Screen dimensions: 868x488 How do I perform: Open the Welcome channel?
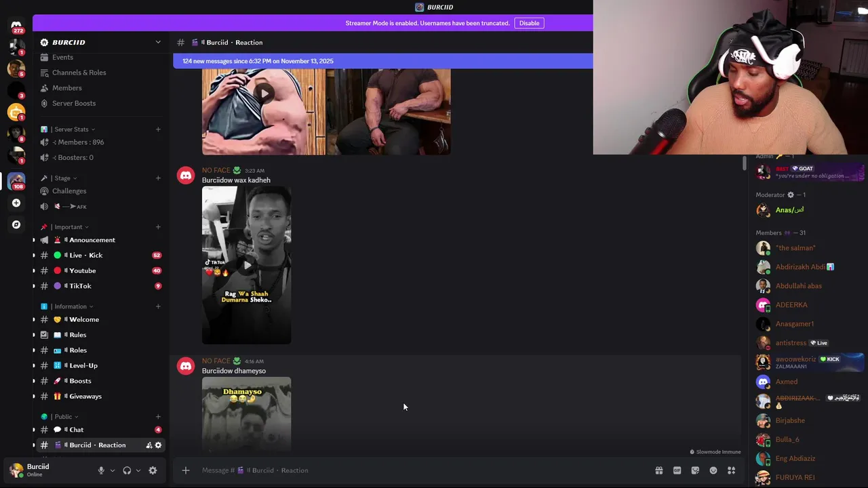coord(102,319)
